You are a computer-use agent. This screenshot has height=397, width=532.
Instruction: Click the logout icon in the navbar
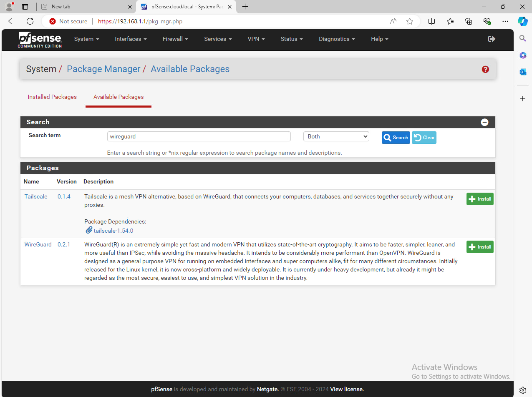pos(492,39)
